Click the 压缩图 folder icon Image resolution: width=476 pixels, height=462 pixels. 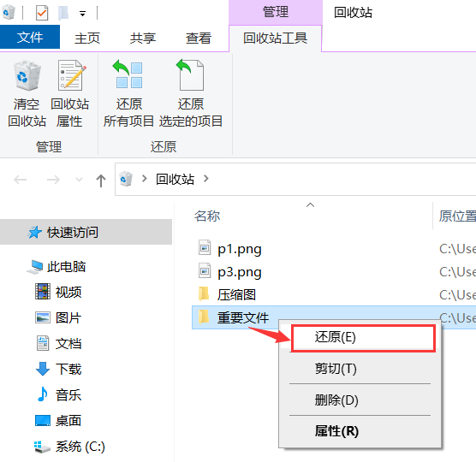[204, 293]
